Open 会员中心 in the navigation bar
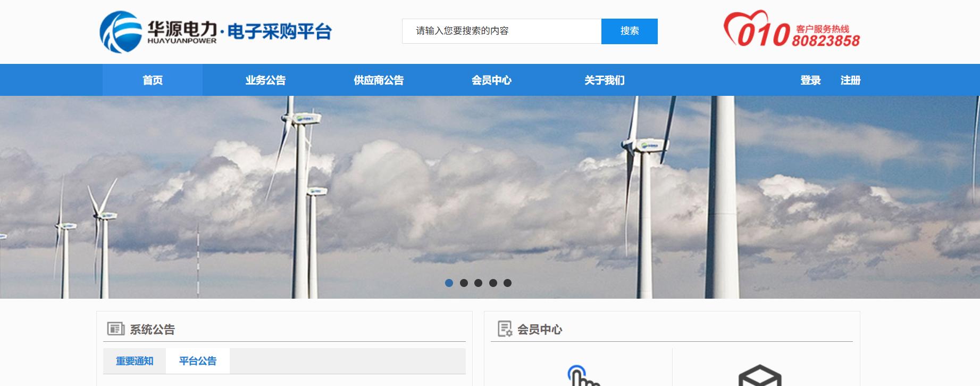The image size is (980, 386). tap(491, 80)
